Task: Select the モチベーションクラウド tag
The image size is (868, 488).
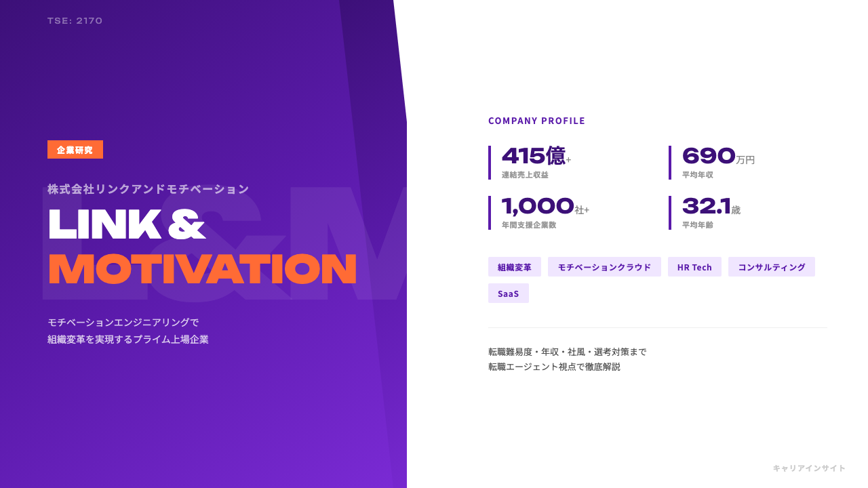Action: pos(604,267)
